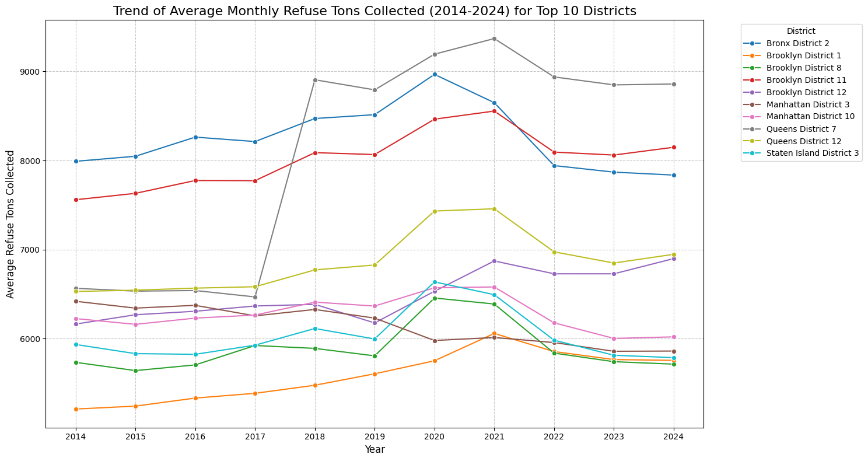Select the orange Brooklyn District 1 2014 data point
This screenshot has width=868, height=461.
pyautogui.click(x=76, y=409)
